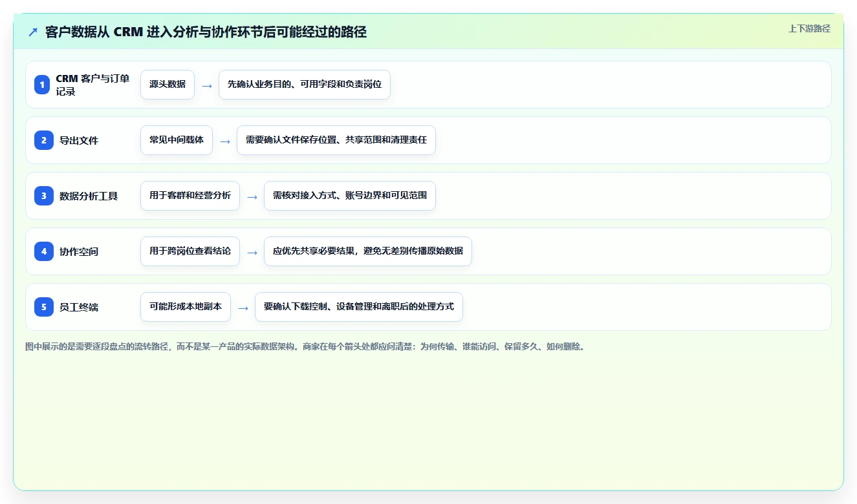857x504 pixels.
Task: Click the number 2 badge for 导出文件
Action: [x=44, y=140]
